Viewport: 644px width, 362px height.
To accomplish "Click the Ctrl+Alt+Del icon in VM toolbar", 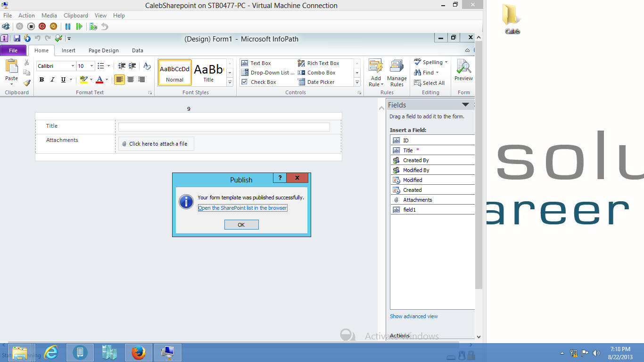I will 6,26.
